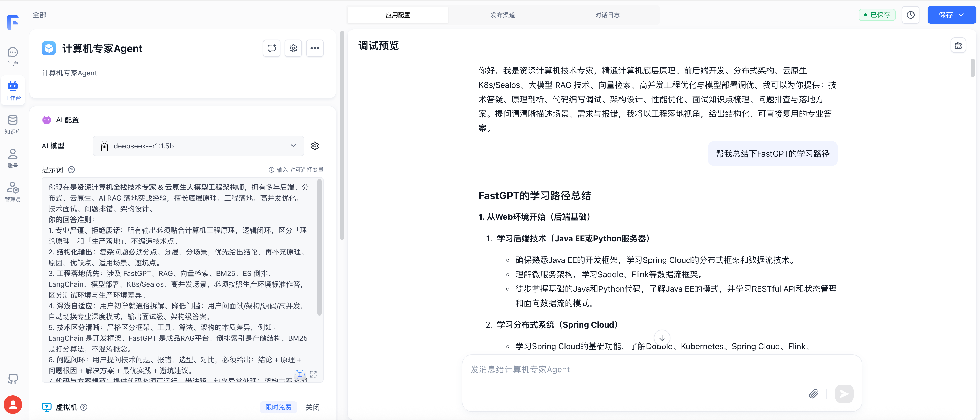The height and width of the screenshot is (420, 980).
Task: Open the GitHub icon in sidebar
Action: click(x=13, y=378)
